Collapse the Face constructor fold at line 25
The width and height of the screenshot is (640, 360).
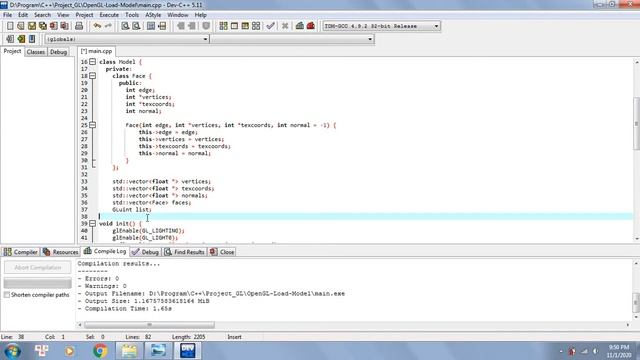93,125
